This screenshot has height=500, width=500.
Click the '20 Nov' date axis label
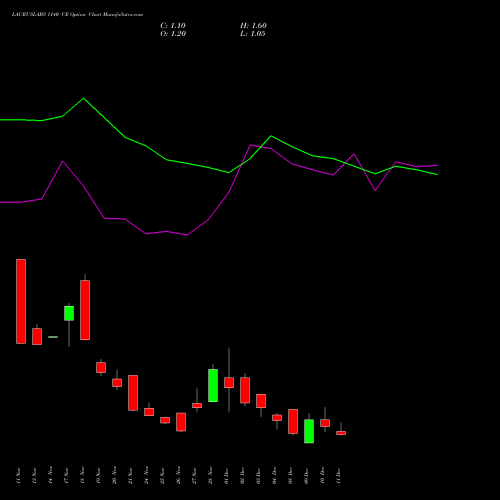click(114, 476)
